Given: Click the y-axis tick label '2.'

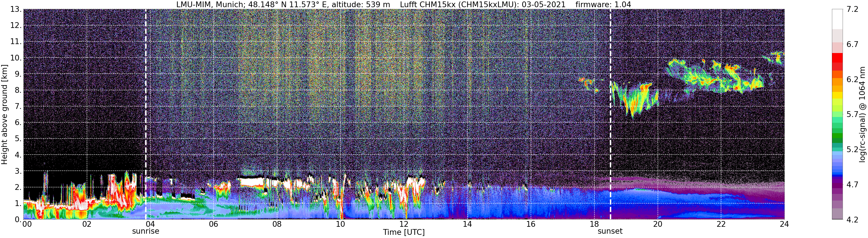Looking at the screenshot, I should pyautogui.click(x=18, y=187).
